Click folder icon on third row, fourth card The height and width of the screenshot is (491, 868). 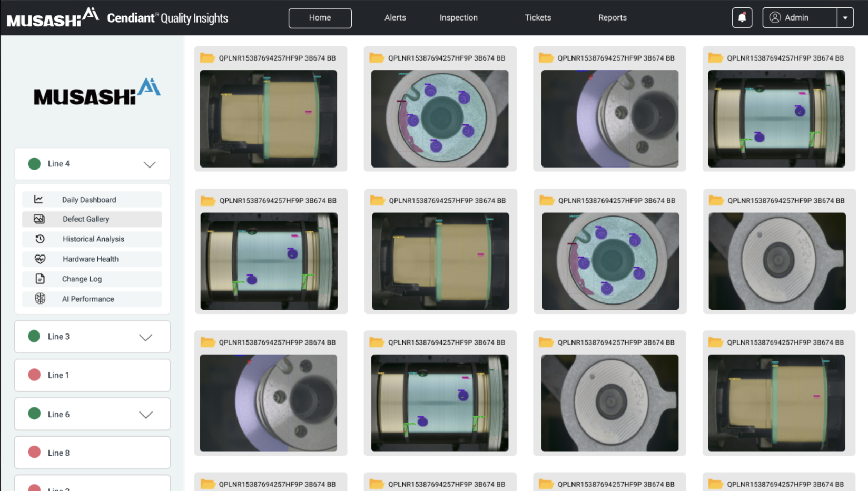716,342
